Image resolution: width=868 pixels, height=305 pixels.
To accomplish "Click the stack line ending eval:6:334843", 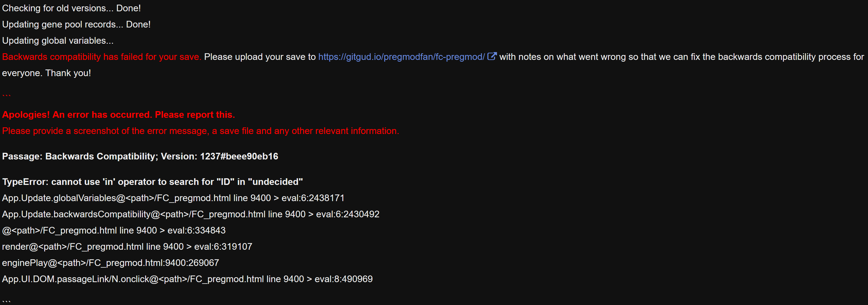I will (114, 230).
